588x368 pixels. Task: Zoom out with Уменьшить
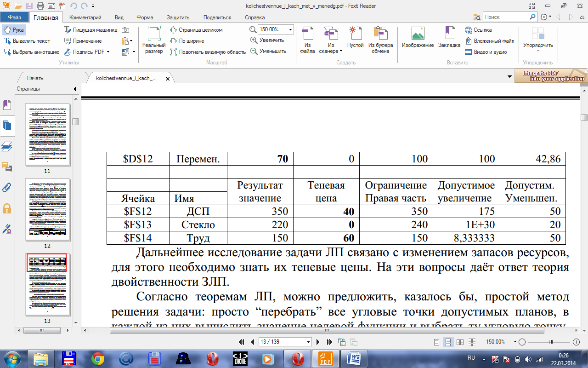tap(268, 51)
